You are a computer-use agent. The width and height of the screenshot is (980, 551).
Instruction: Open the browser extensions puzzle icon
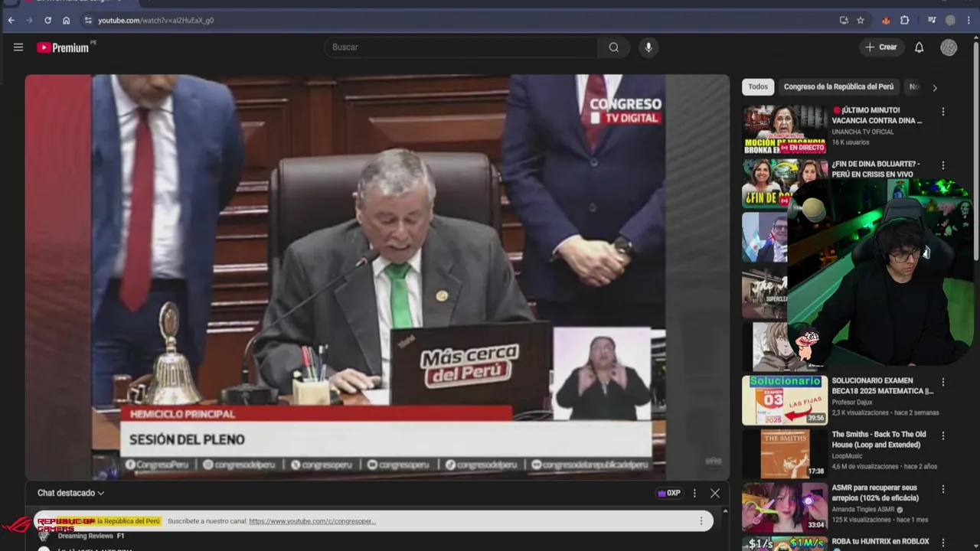click(x=904, y=21)
